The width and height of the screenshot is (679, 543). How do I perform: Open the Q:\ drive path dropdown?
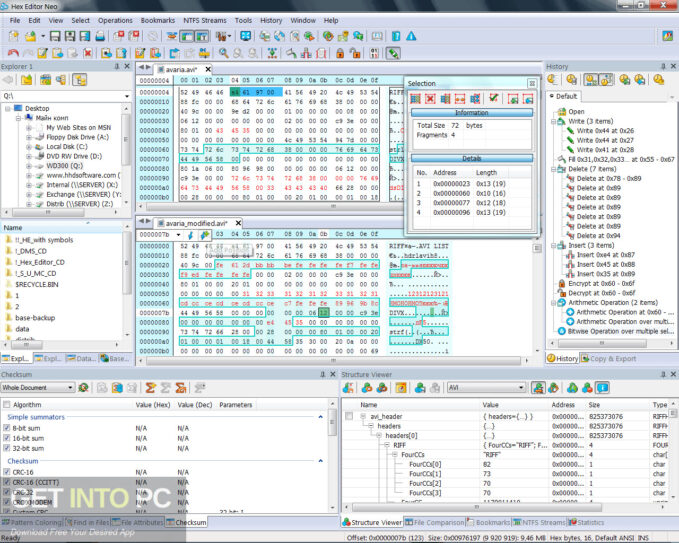coord(127,96)
